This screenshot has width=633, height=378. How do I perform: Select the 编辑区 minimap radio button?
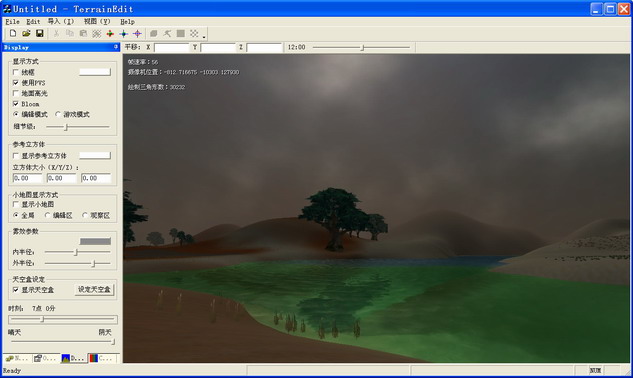point(48,215)
